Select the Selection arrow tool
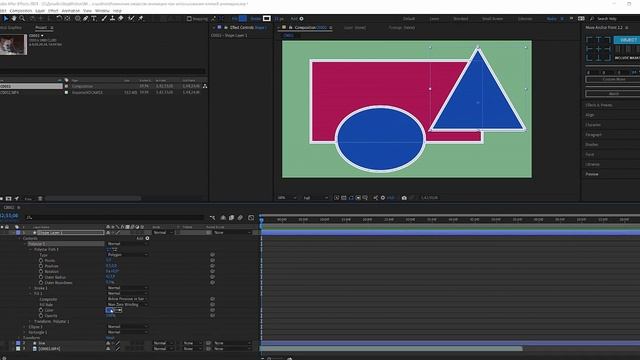The height and width of the screenshot is (360, 640). pos(5,18)
